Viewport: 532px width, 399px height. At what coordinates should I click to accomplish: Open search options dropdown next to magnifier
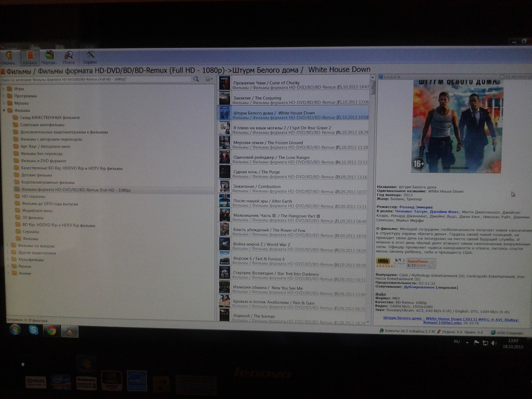pos(209,79)
